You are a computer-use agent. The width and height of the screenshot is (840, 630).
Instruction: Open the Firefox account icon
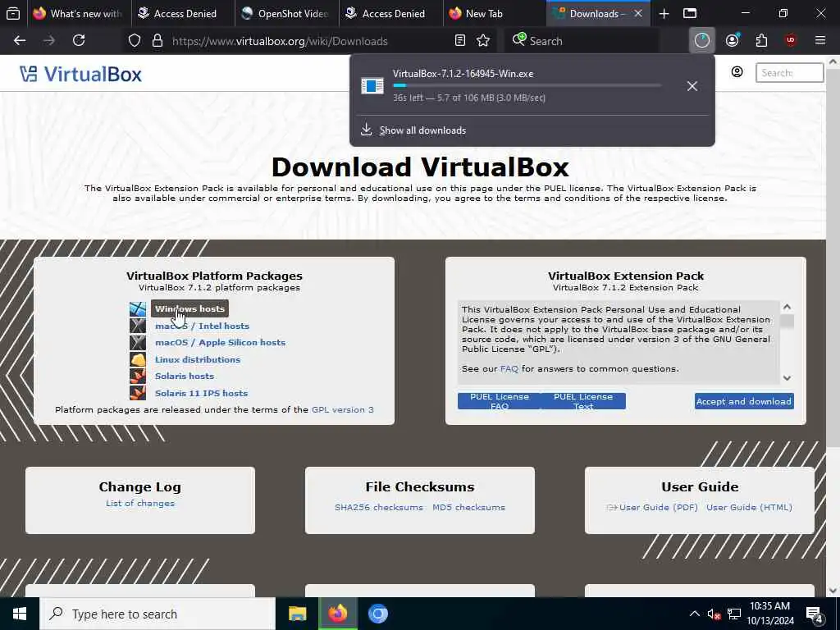point(733,41)
